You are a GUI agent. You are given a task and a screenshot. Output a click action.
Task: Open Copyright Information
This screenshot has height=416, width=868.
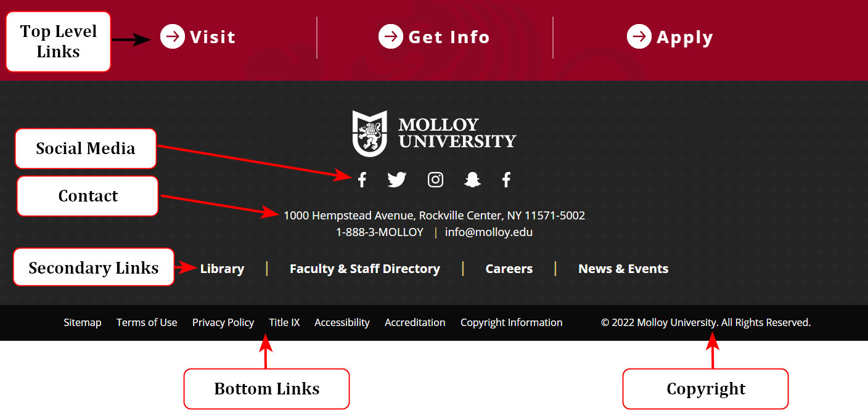click(512, 322)
